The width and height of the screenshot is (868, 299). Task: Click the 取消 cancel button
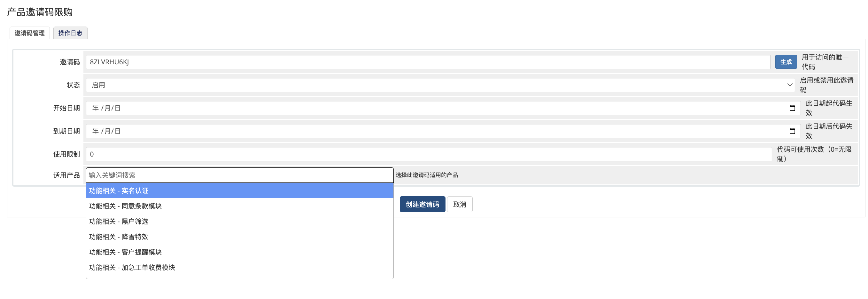[459, 205]
